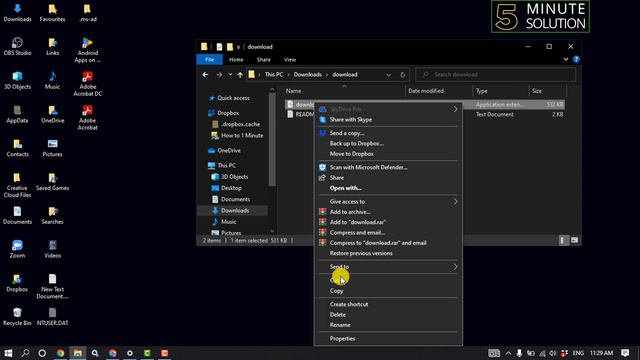Viewport: 640px width, 360px height.
Task: Open taskbar search magnifier icon
Action: point(25,353)
